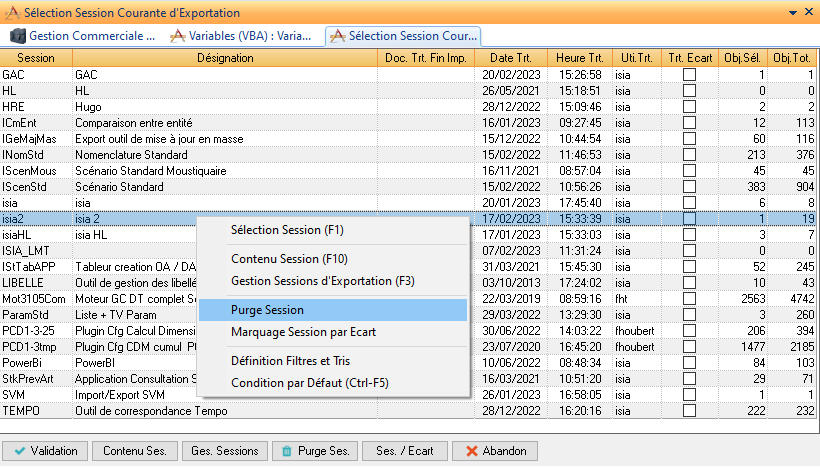The height and width of the screenshot is (467, 820).
Task: Choose Marquage Session par Ecart
Action: (x=303, y=332)
